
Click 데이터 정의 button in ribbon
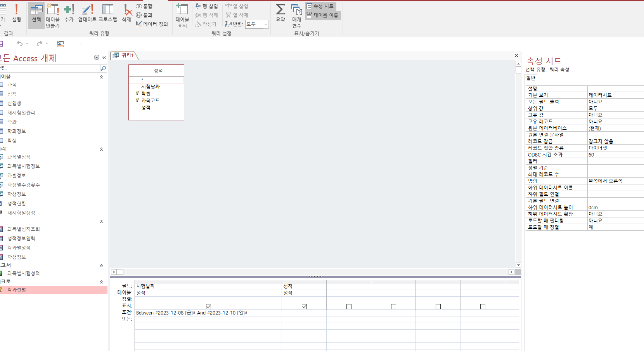click(x=152, y=24)
